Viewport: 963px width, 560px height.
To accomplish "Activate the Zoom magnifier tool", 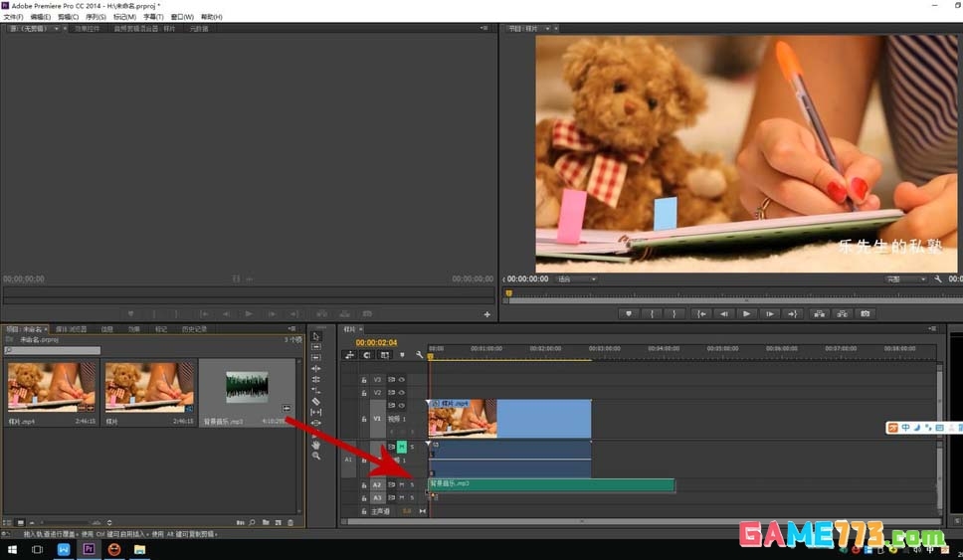I will pos(316,456).
